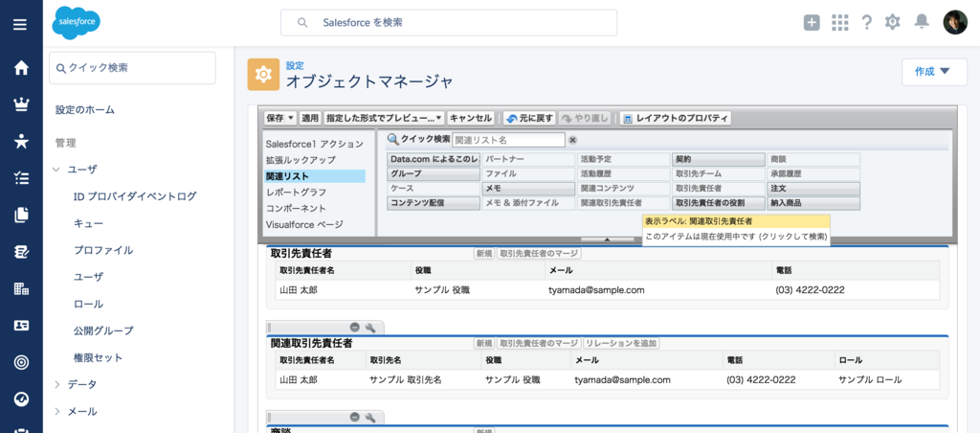Open the setup gear in header
This screenshot has width=980, height=433.
pyautogui.click(x=893, y=23)
